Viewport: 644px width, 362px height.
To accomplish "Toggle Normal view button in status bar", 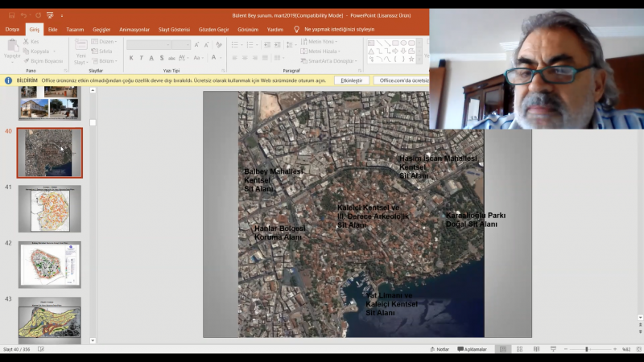I will (x=503, y=349).
